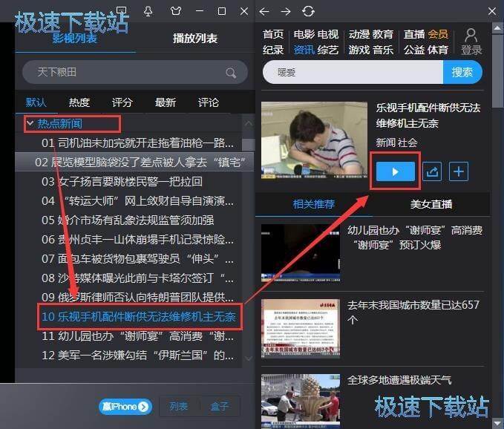Collapse the 热点新闻 tree group
This screenshot has width=504, height=429.
tap(30, 123)
